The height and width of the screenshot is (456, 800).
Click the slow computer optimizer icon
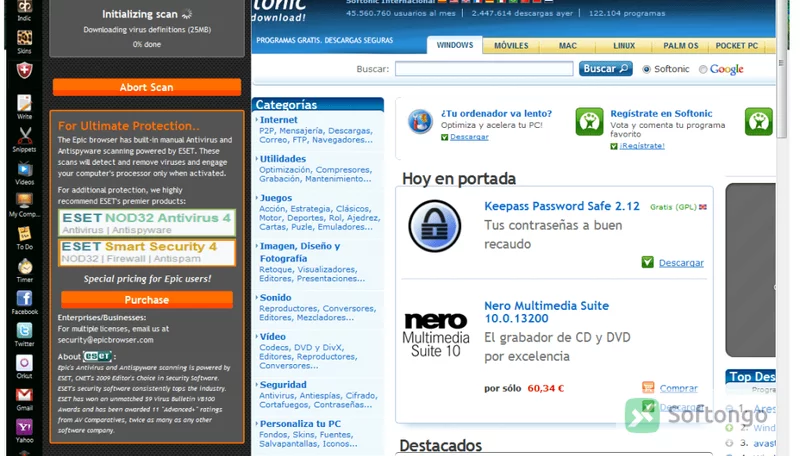(x=420, y=121)
